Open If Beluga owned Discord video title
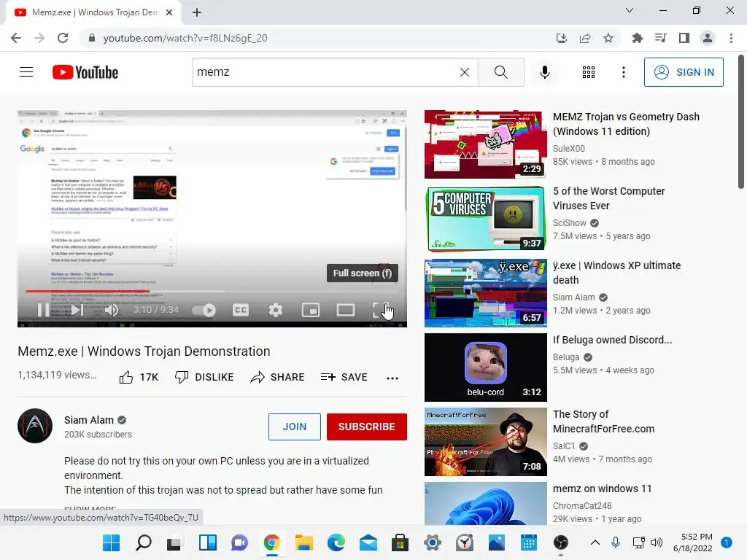747x560 pixels. 612,340
